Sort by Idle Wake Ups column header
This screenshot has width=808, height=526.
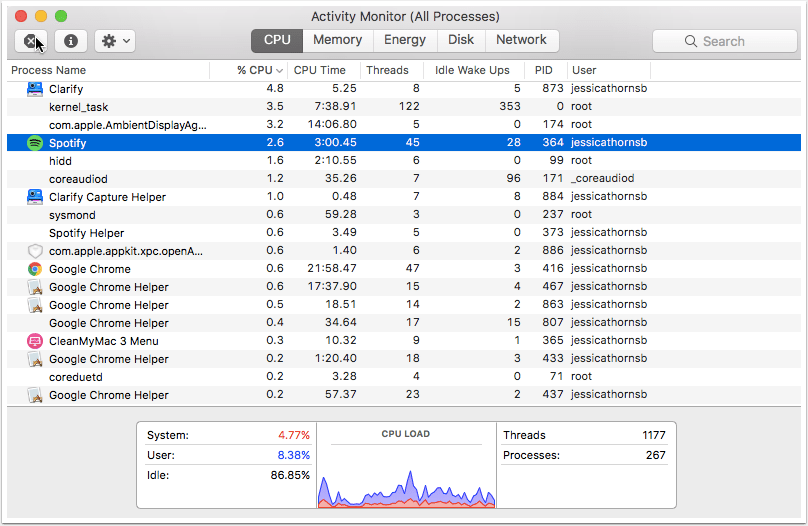(474, 70)
